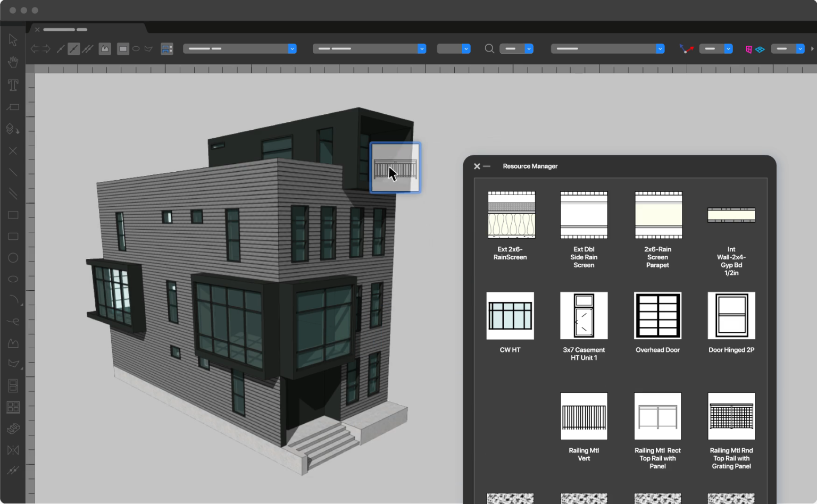Expand the rightmost toolbar dropdown

pos(801,48)
